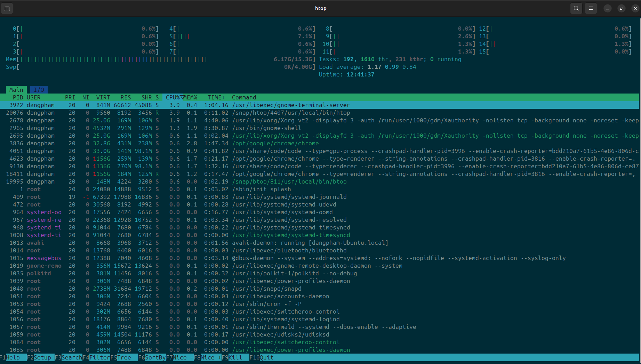Sort by TIME+ column header

point(216,97)
